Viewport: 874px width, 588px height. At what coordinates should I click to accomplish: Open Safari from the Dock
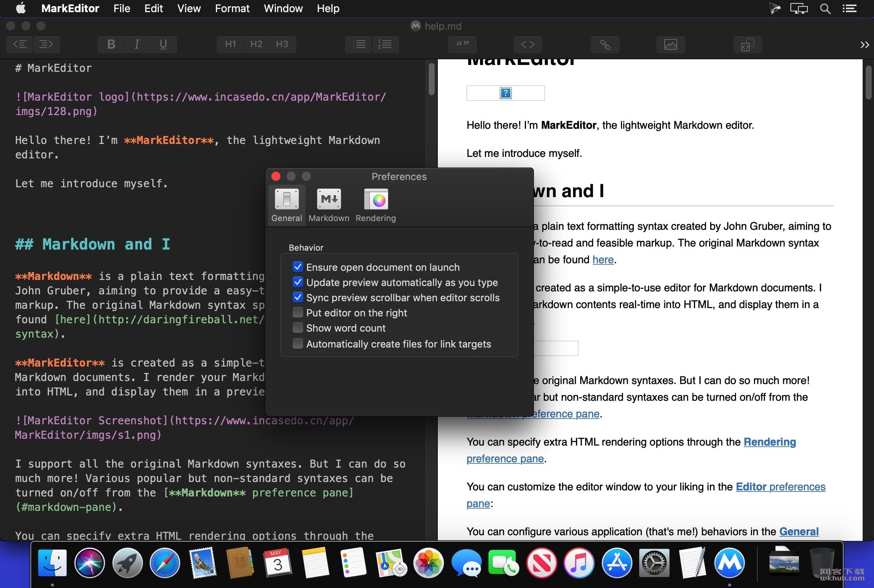165,563
